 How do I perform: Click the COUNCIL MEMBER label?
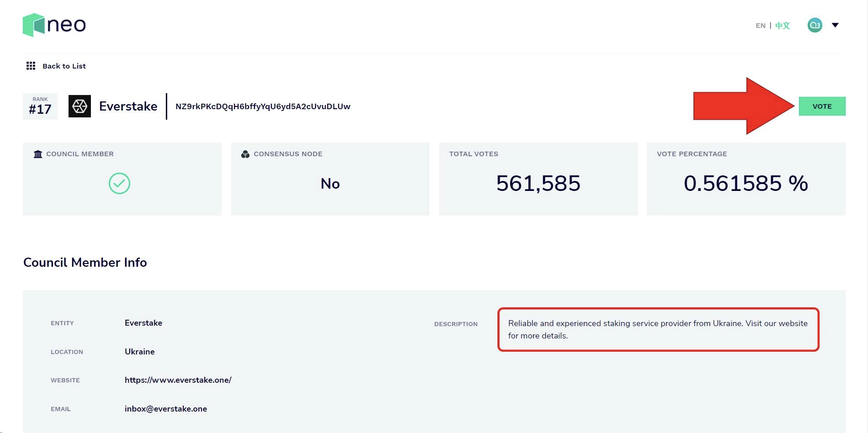pos(80,154)
